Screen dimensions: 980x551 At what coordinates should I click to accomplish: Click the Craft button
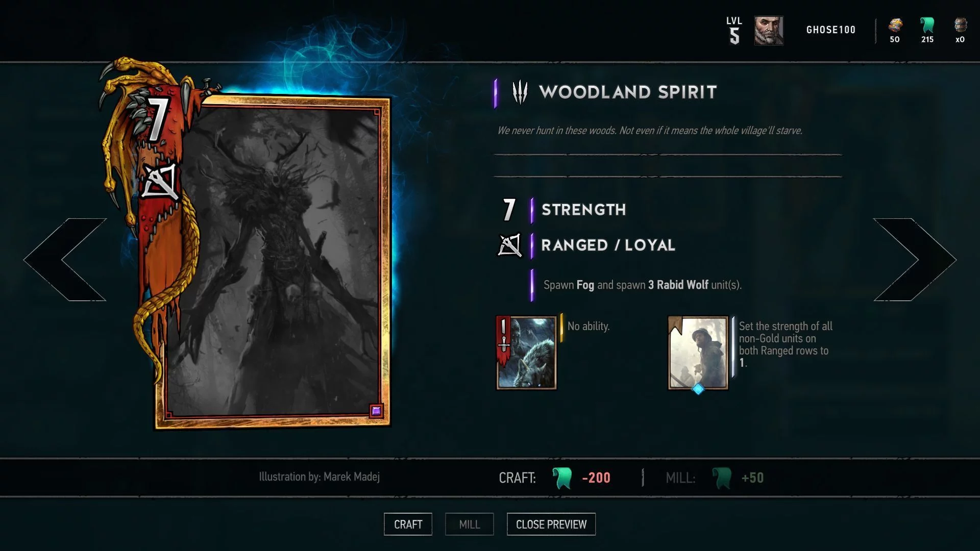pos(408,524)
